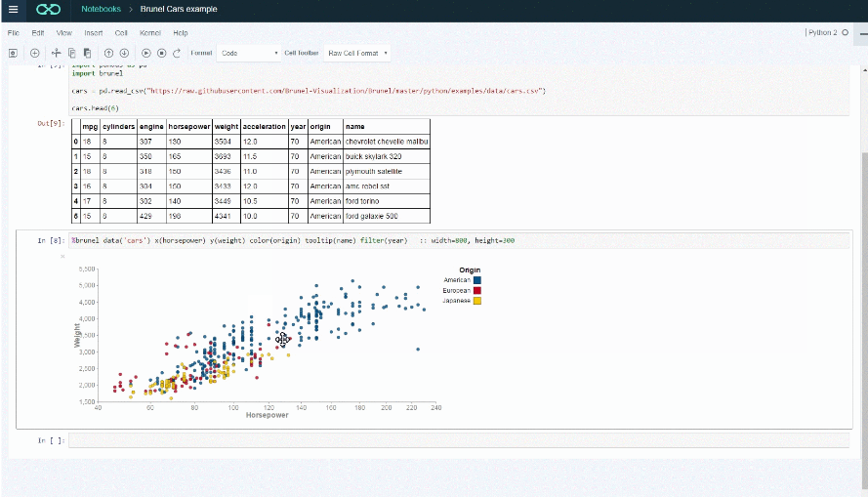The width and height of the screenshot is (868, 497).
Task: Save the notebook with the save icon
Action: pos(15,53)
